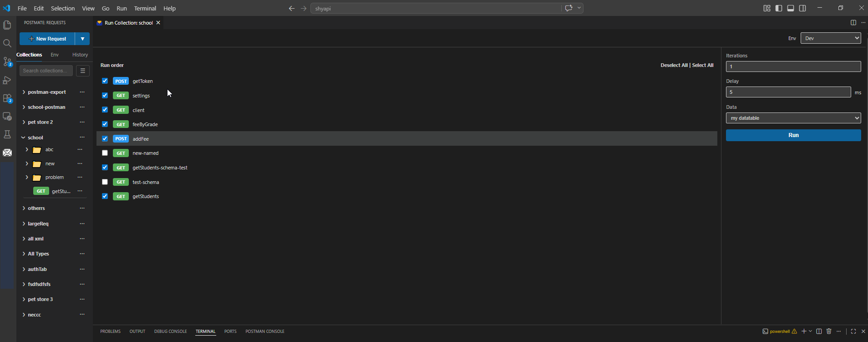The width and height of the screenshot is (868, 342).
Task: Open more options for All Types collection
Action: (x=82, y=254)
